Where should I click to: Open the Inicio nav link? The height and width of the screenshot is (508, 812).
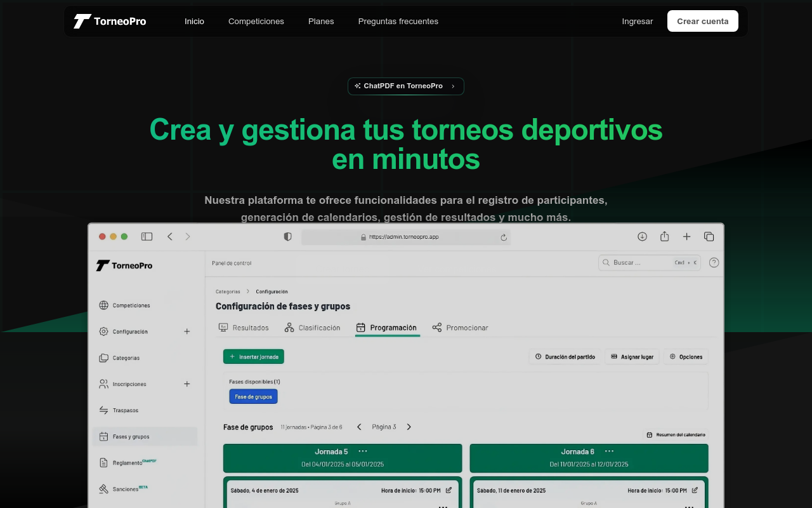pos(194,21)
